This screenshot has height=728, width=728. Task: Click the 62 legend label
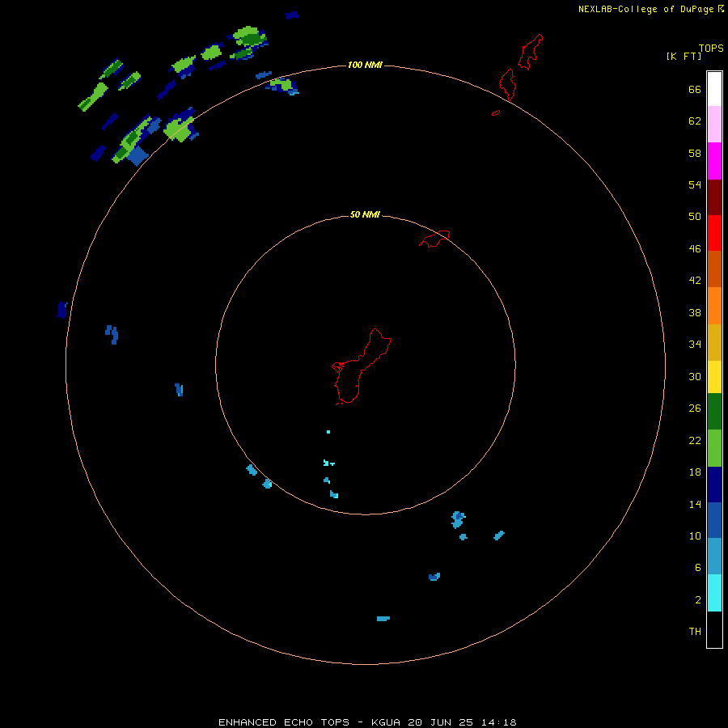pos(695,121)
